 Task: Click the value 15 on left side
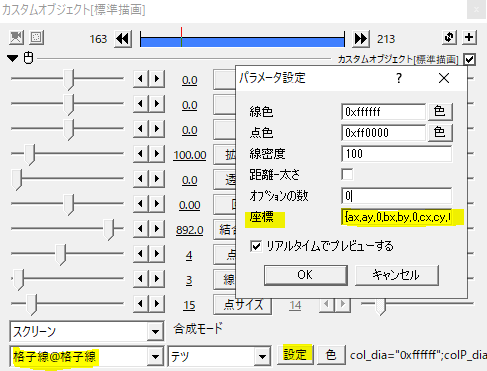pyautogui.click(x=189, y=305)
